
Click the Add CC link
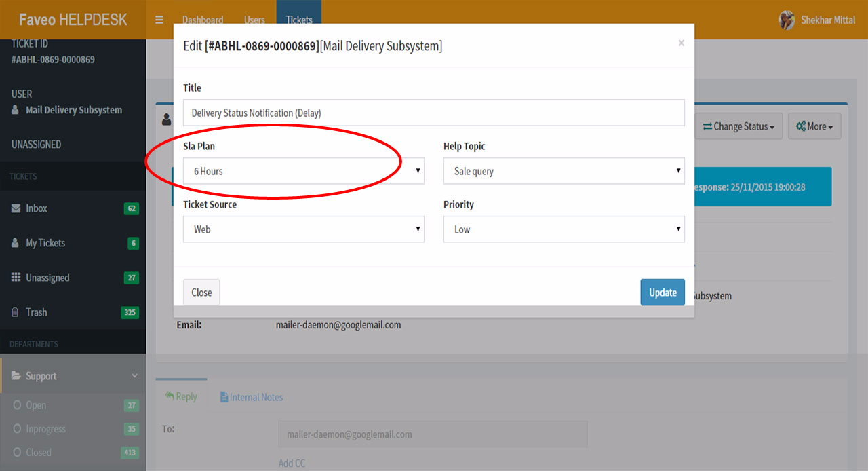point(292,463)
